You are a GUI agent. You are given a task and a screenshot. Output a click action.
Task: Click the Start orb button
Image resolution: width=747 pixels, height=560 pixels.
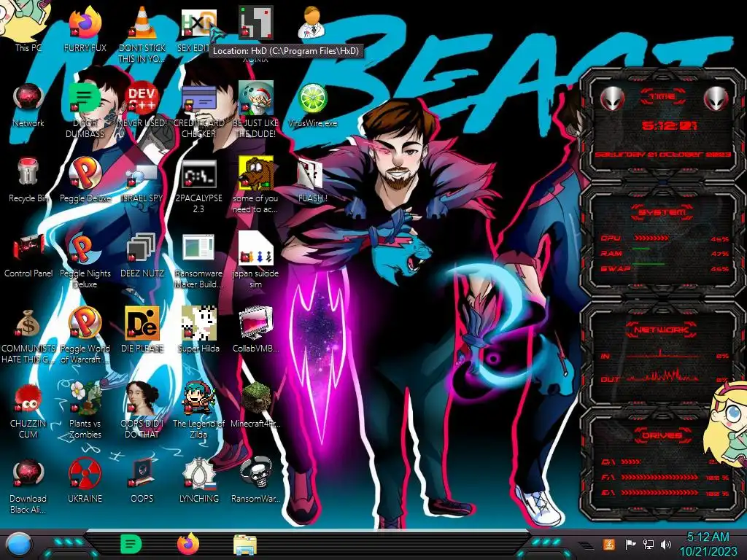click(18, 545)
